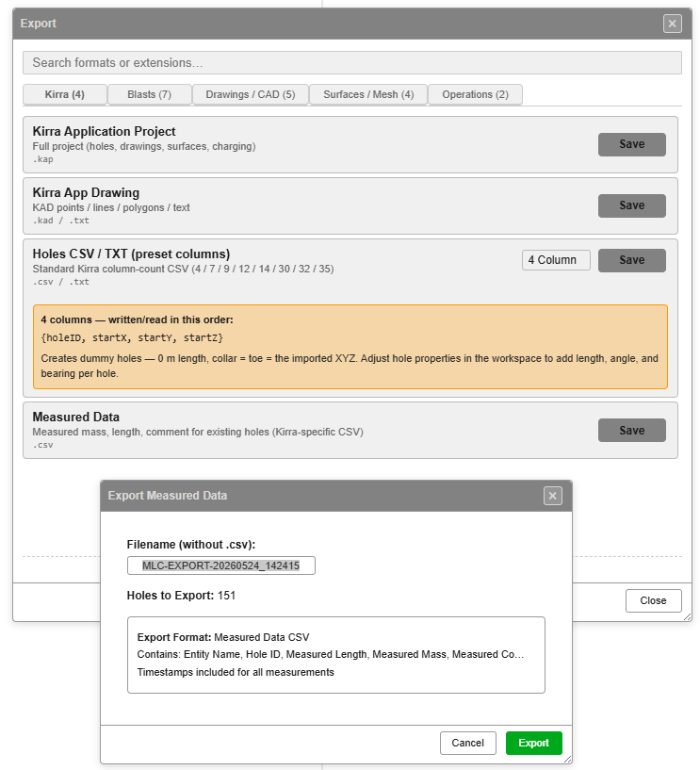Open the 4 Column dropdown

click(556, 260)
